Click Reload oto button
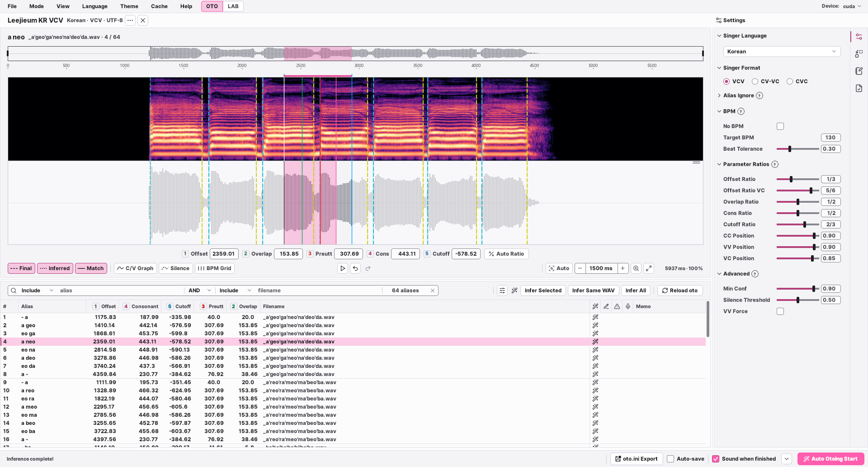The image size is (868, 467). point(680,291)
